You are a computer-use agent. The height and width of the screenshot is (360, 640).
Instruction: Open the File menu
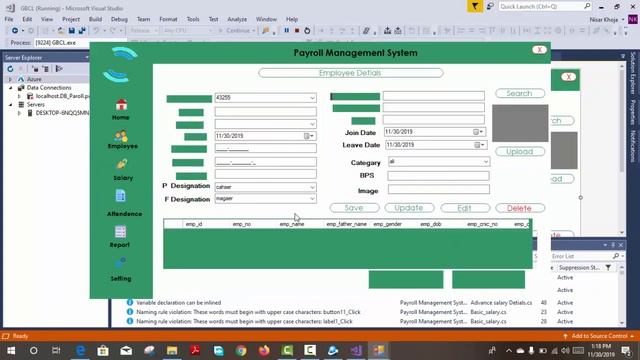coord(9,19)
